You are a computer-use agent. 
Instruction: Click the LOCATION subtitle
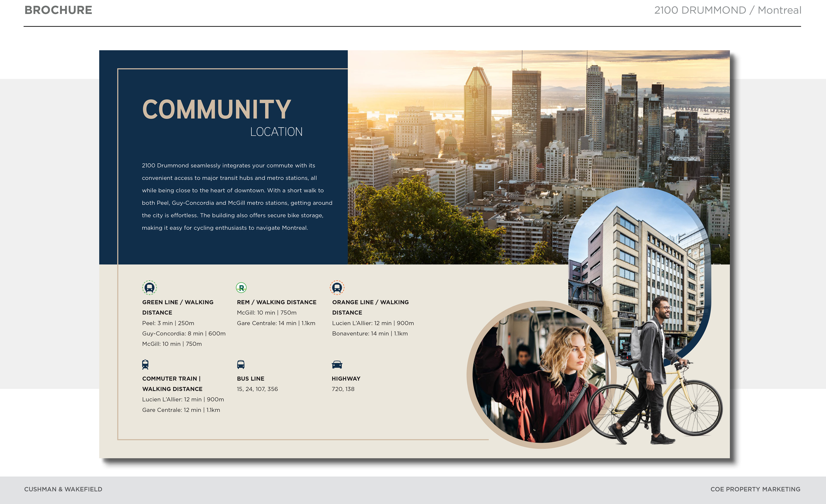tap(276, 132)
